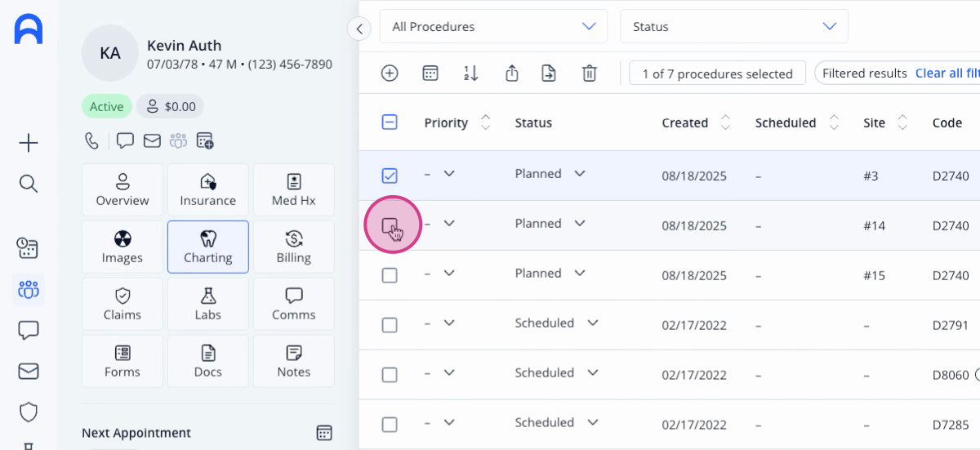Open shield icon in left sidebar
This screenshot has height=450, width=980.
tap(29, 412)
